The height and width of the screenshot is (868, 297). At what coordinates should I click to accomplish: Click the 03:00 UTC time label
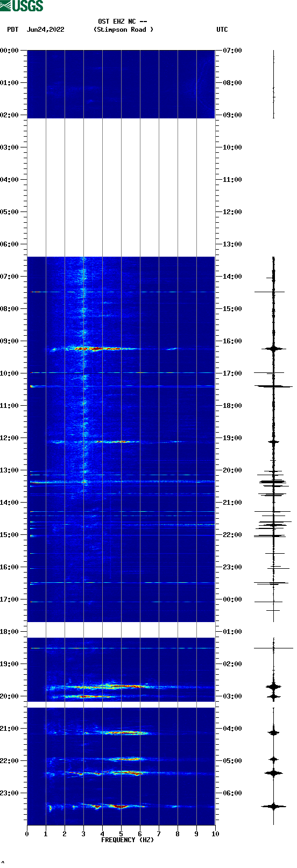[x=232, y=696]
